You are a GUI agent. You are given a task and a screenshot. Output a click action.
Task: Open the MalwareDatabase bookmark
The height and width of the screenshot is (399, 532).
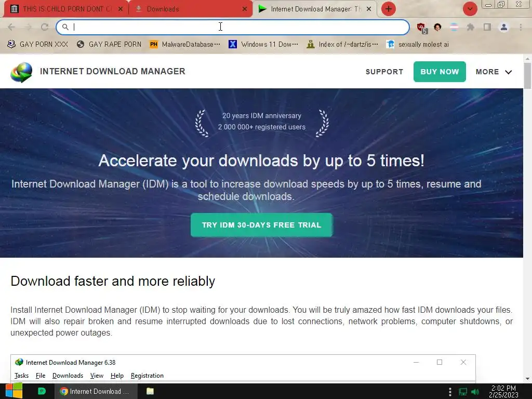click(185, 44)
